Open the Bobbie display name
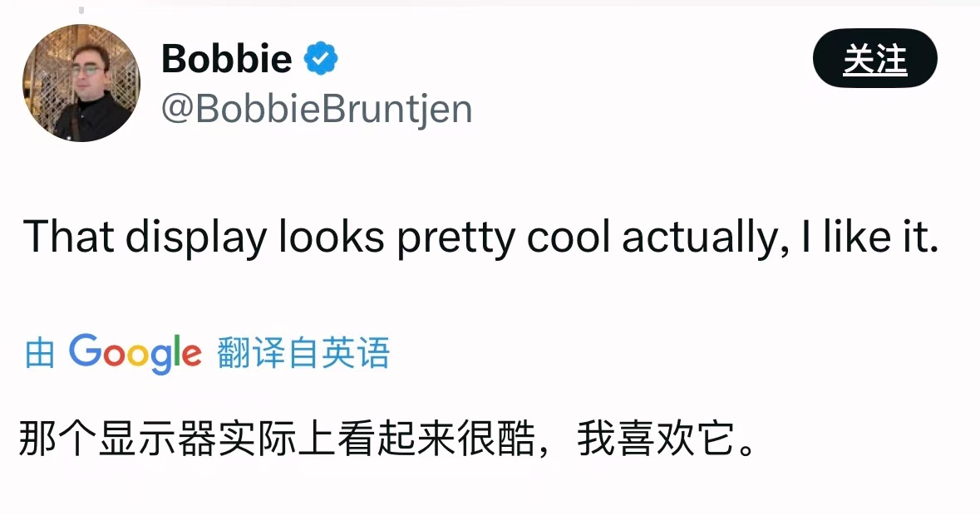Screen dimensions: 980x515 click(227, 59)
